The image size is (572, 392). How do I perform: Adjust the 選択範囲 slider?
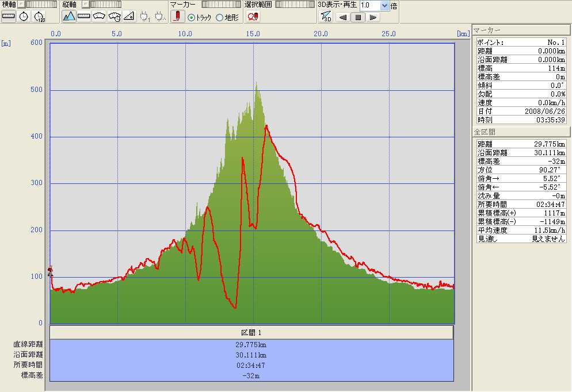tap(295, 5)
